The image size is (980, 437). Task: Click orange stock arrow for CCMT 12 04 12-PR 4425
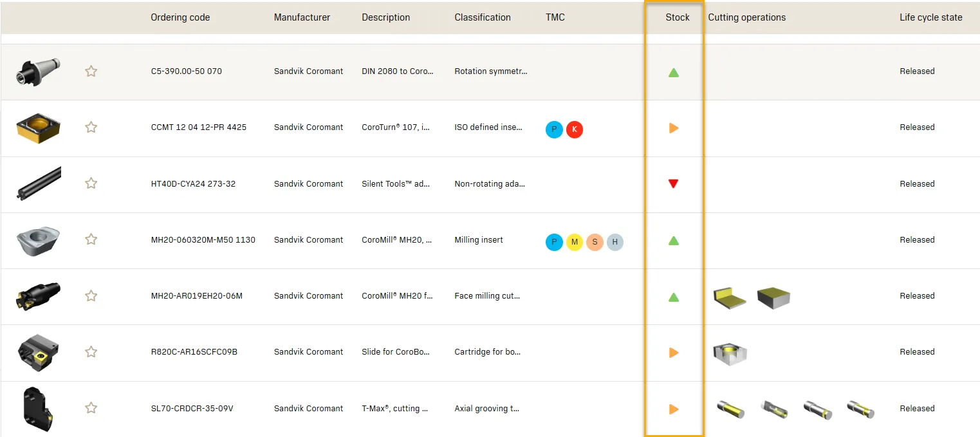coord(674,128)
